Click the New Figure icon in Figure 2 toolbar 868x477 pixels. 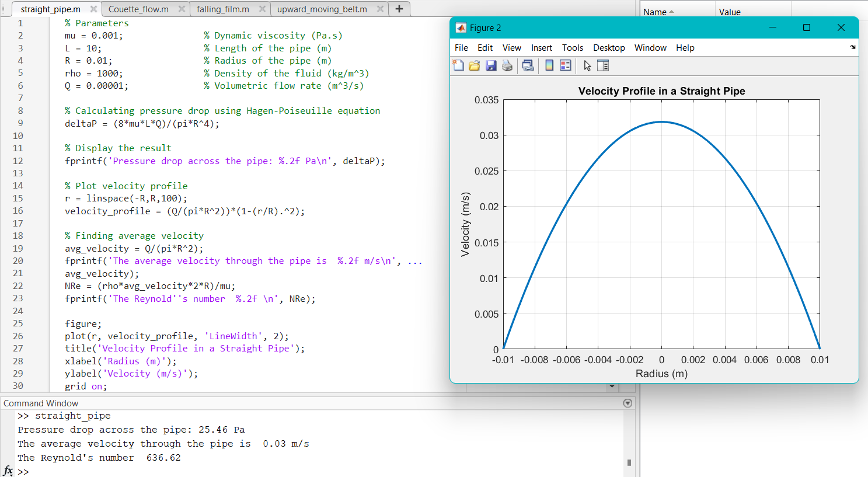[458, 65]
